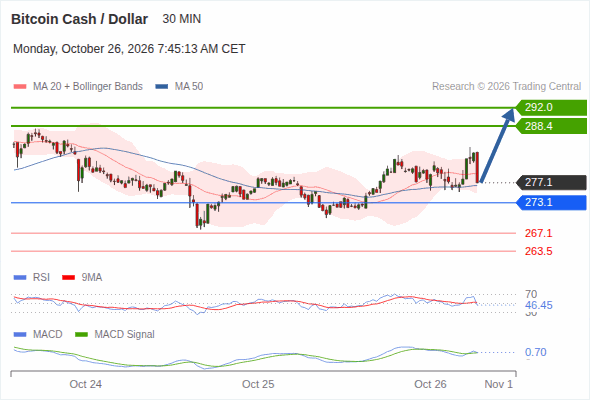Click the 277.1 current price tag
Viewport: 590px width, 400px height.
coord(551,183)
